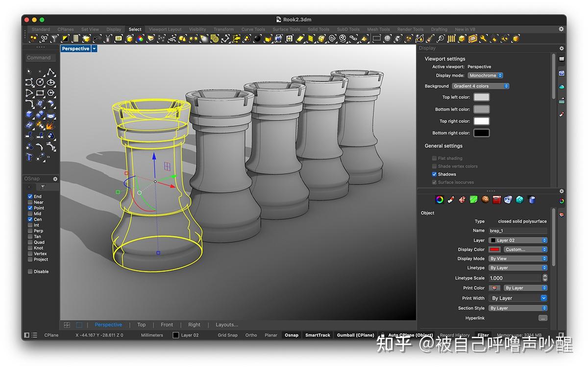Check the Near osnap option
Image resolution: width=588 pixels, height=369 pixels.
[30, 202]
